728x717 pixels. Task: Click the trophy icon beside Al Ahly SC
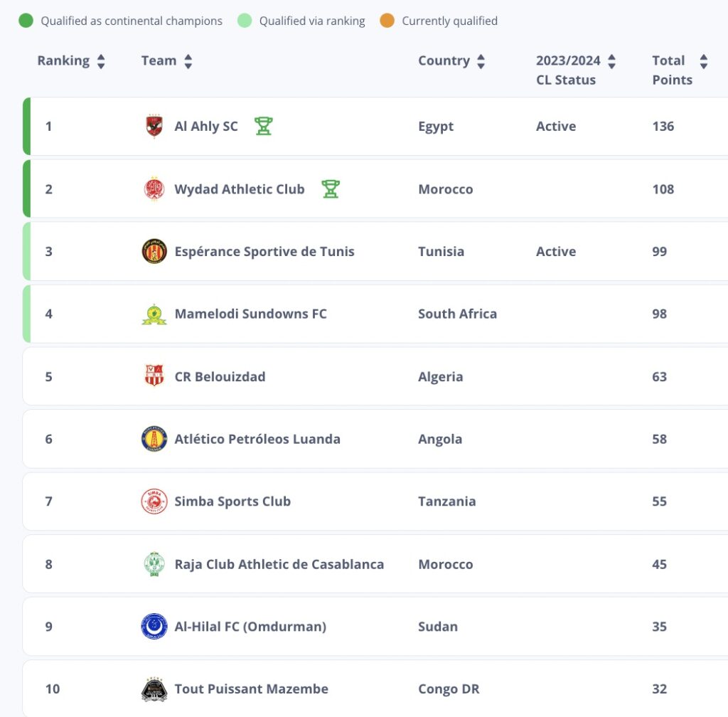pyautogui.click(x=264, y=127)
